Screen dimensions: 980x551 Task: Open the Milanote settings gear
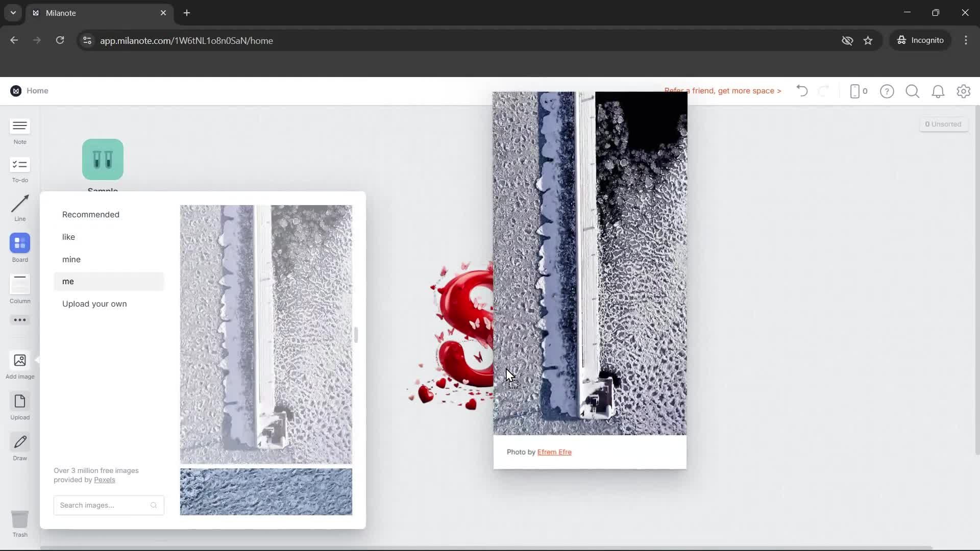click(964, 91)
